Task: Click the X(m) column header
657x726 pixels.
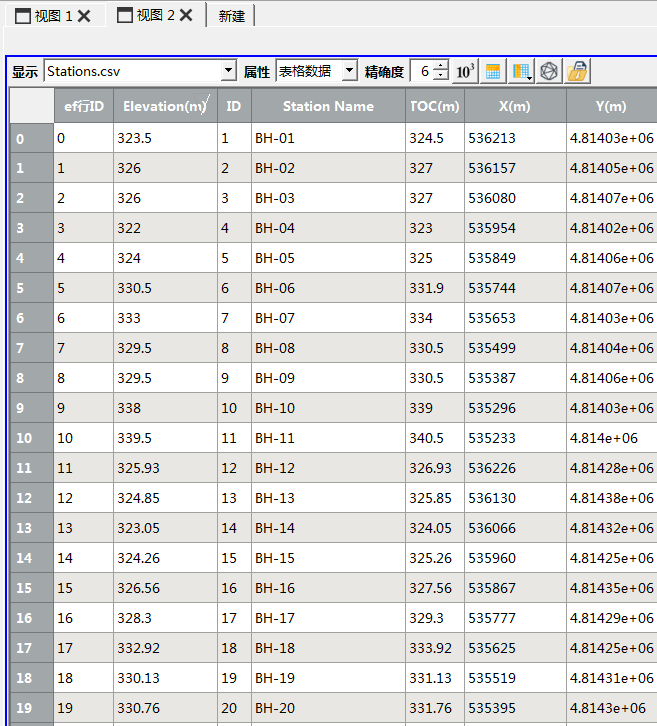Action: (515, 106)
